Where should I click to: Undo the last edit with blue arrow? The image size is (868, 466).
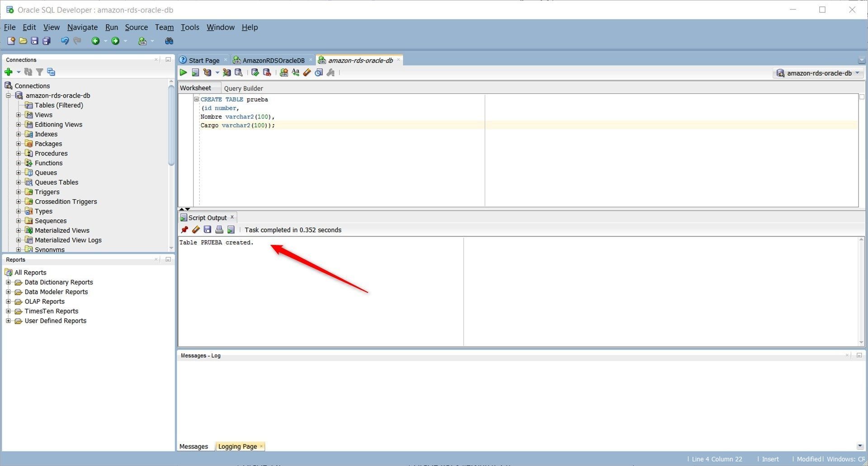[x=65, y=41]
